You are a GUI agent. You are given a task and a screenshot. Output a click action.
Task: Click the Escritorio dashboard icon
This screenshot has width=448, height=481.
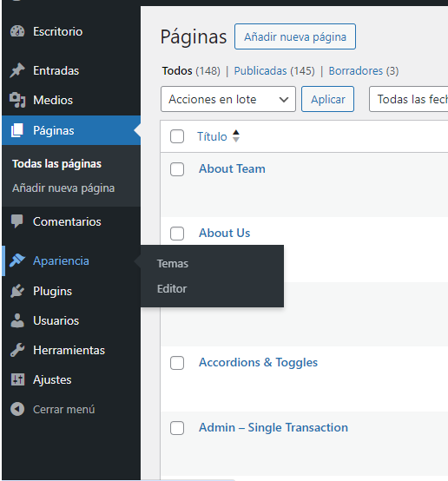tap(17, 31)
